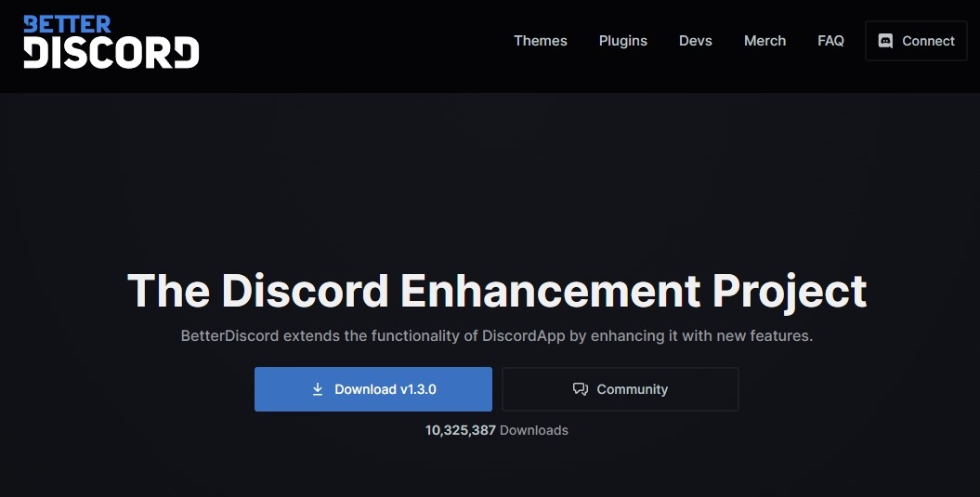
Task: Go to the Devs section
Action: (695, 41)
